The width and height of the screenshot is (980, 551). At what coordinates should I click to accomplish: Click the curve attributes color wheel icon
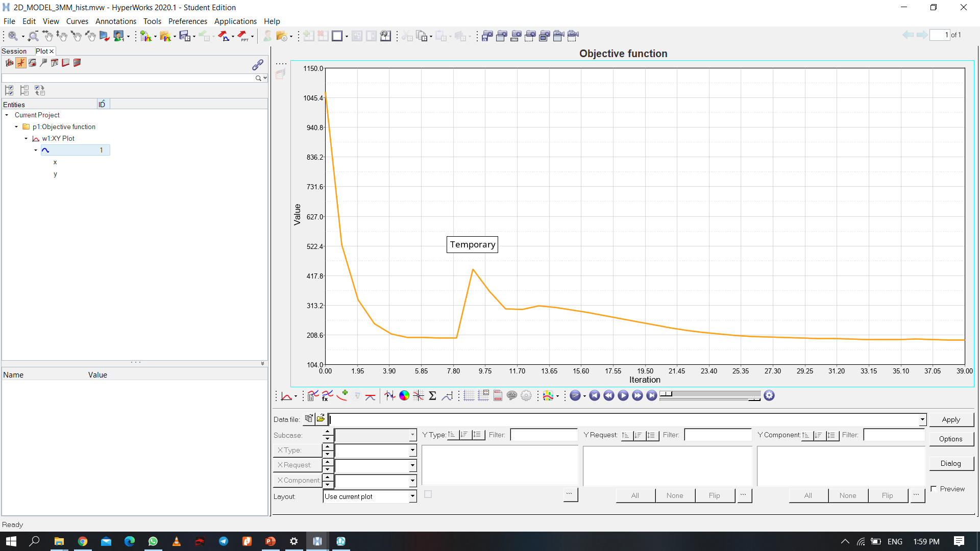pyautogui.click(x=404, y=396)
